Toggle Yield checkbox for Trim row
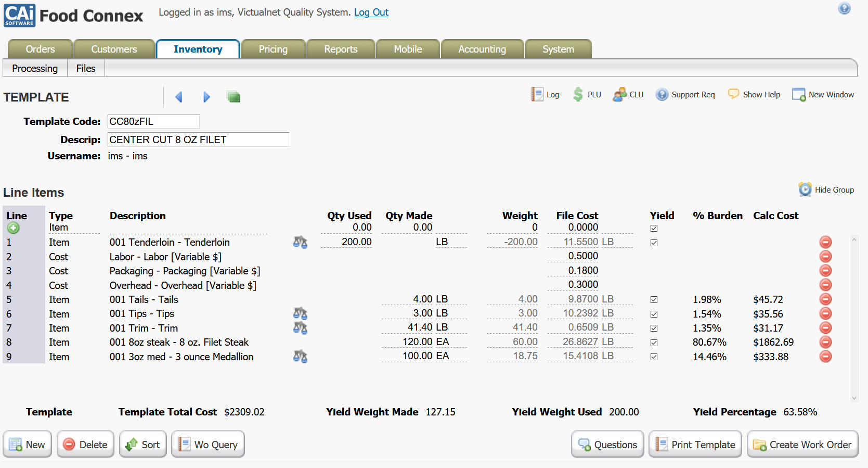Image resolution: width=868 pixels, height=468 pixels. 654,328
